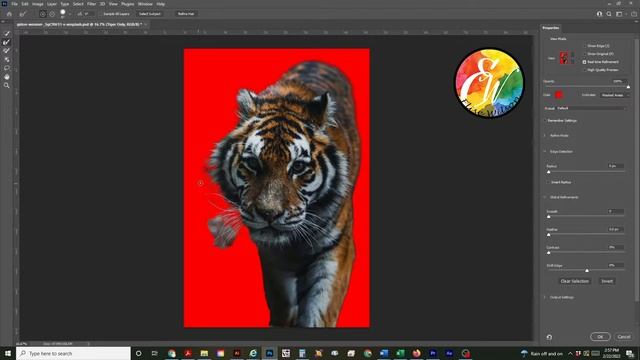
Task: Open the Indicates Masked Areas dropdown
Action: (x=615, y=95)
